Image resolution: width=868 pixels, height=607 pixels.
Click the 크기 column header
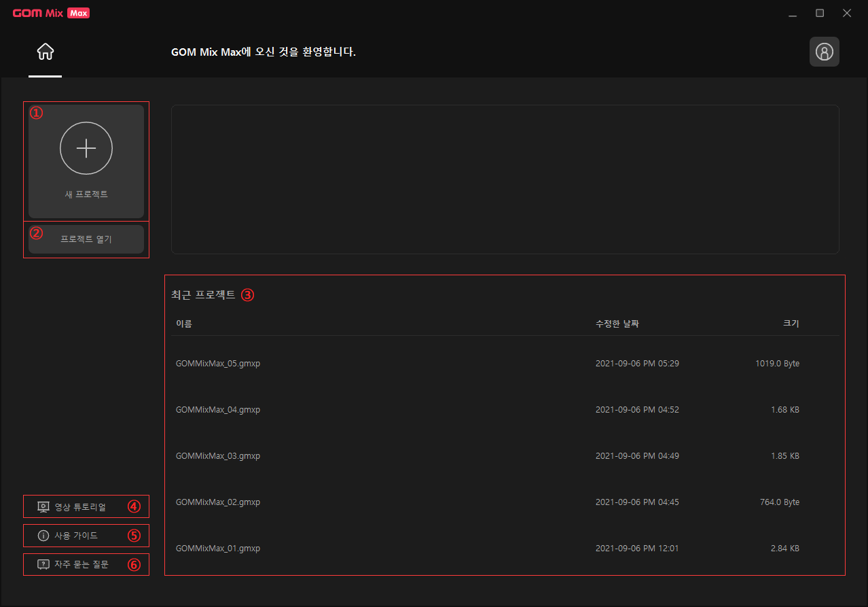click(x=791, y=324)
